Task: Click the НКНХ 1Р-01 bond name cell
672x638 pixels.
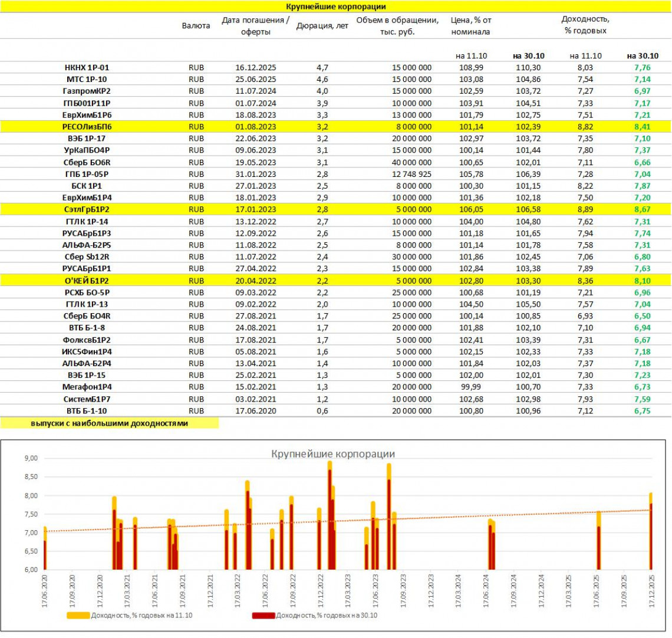Action: 87,68
